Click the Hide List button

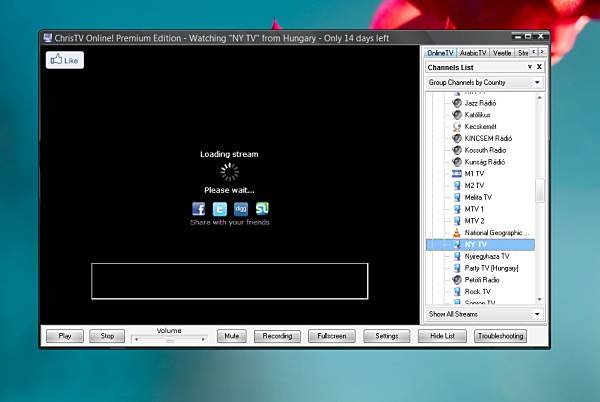pyautogui.click(x=442, y=336)
